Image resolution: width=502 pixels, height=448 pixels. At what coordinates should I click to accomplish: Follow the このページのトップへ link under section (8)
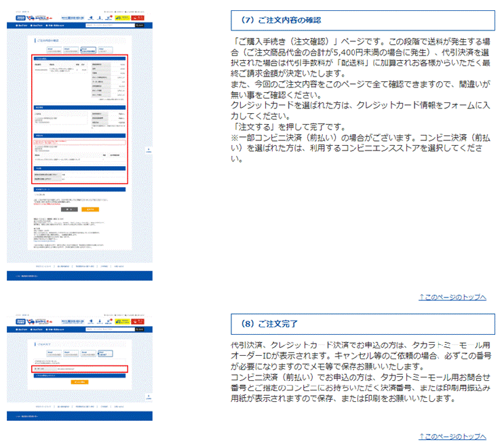tap(452, 436)
